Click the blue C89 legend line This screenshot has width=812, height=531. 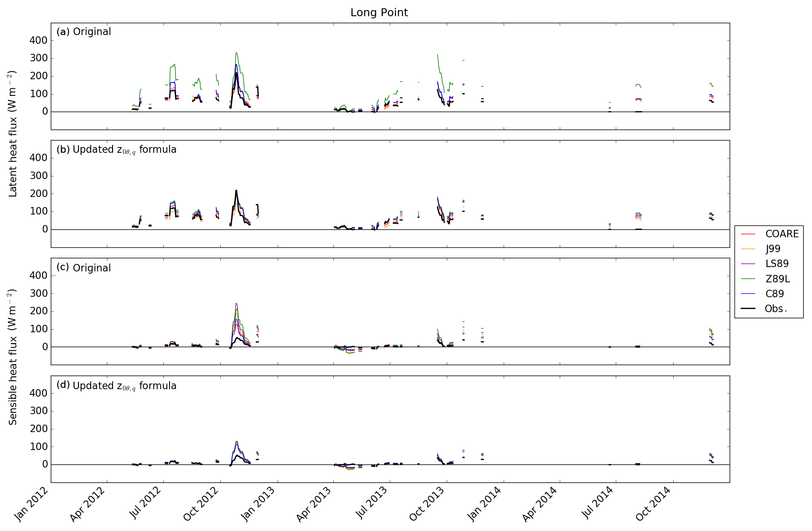tap(748, 294)
